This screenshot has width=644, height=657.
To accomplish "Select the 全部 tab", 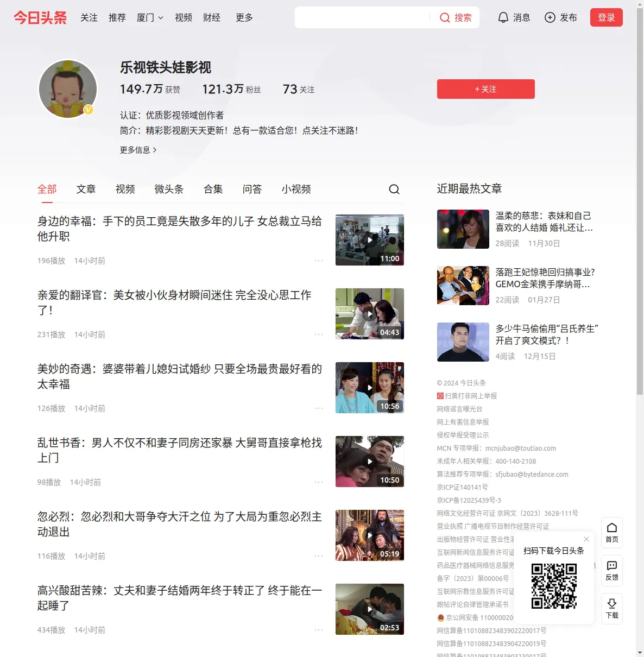I will click(x=47, y=189).
